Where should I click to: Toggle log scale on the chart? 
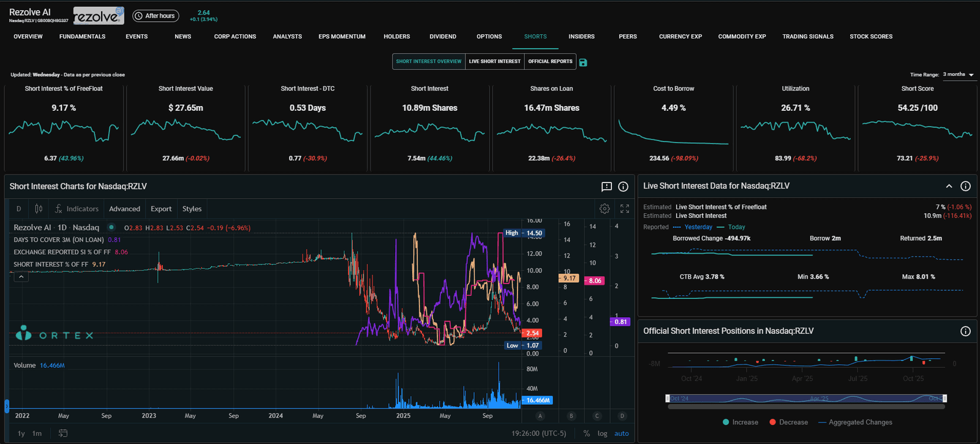coord(602,434)
